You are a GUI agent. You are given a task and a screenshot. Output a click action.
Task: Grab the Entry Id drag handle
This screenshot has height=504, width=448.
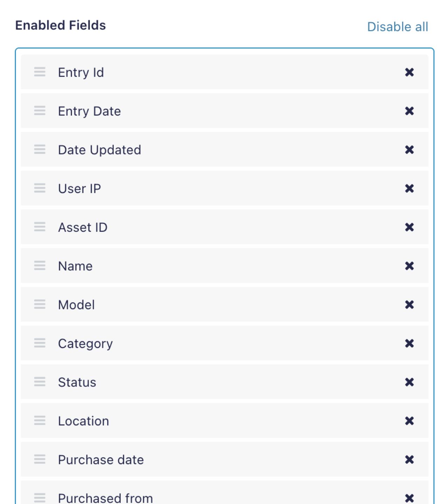[40, 72]
